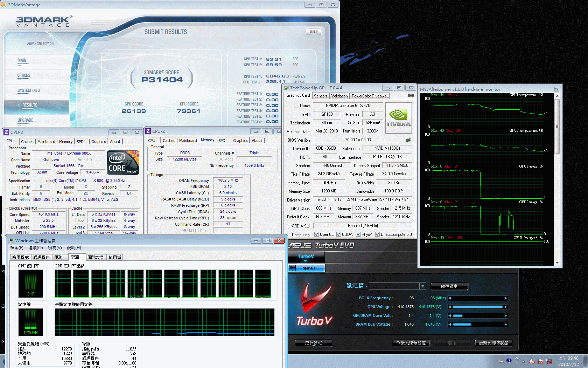Click the blue help icon on taskbar
This screenshot has width=588, height=368.
509,360
